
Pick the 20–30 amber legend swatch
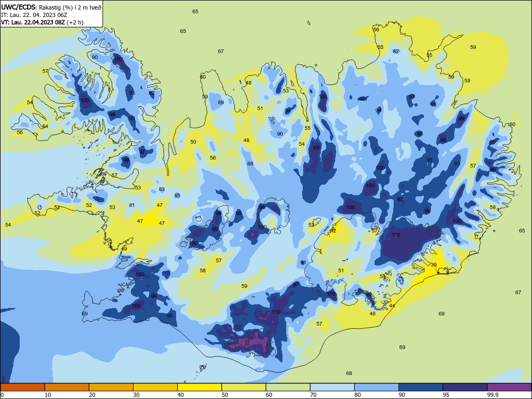(x=111, y=387)
